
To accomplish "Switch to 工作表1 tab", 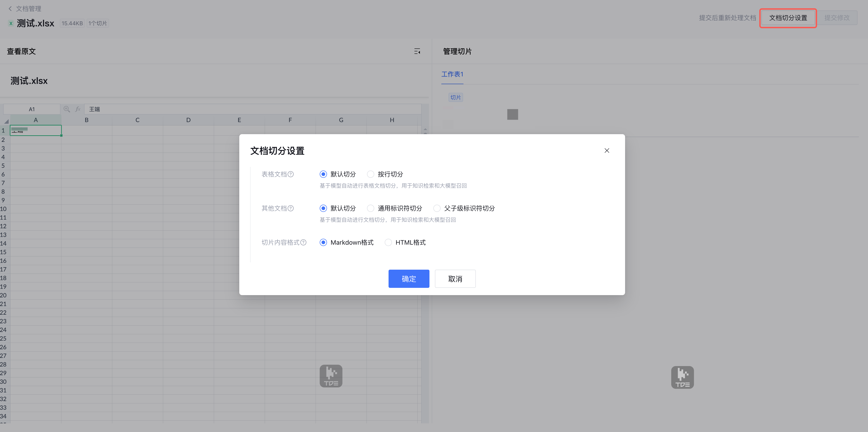I will pos(452,74).
